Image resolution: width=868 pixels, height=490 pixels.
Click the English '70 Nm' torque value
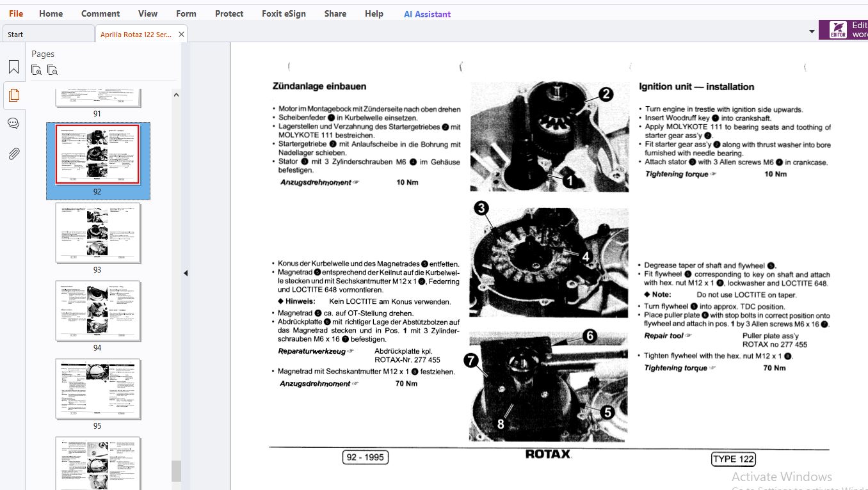[x=774, y=368]
